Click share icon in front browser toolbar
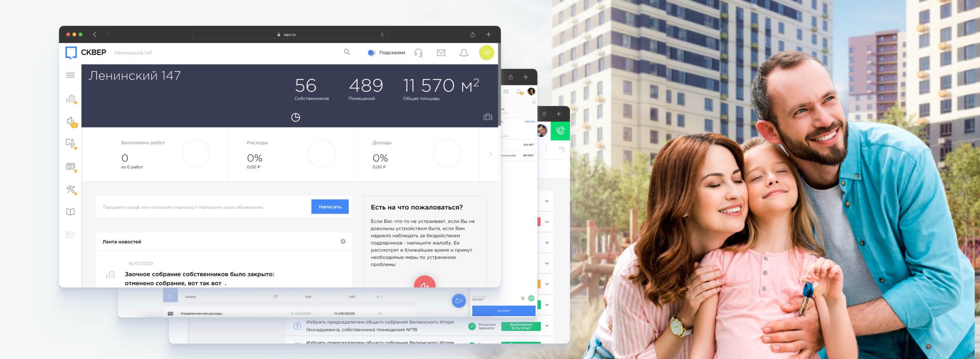980x359 pixels. click(472, 34)
